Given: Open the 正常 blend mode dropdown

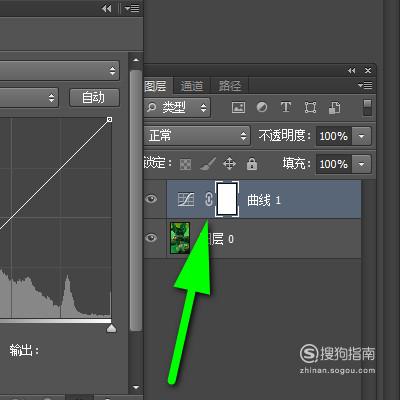Looking at the screenshot, I should 197,136.
